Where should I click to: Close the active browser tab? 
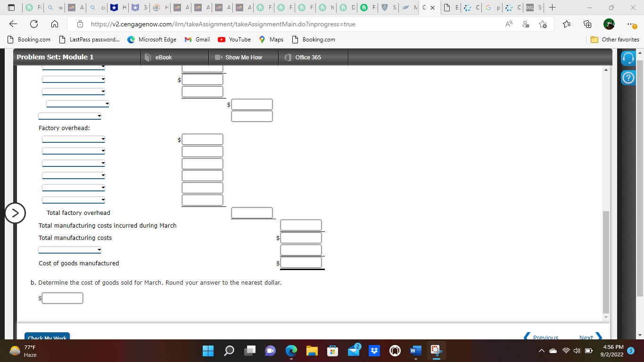click(433, 8)
